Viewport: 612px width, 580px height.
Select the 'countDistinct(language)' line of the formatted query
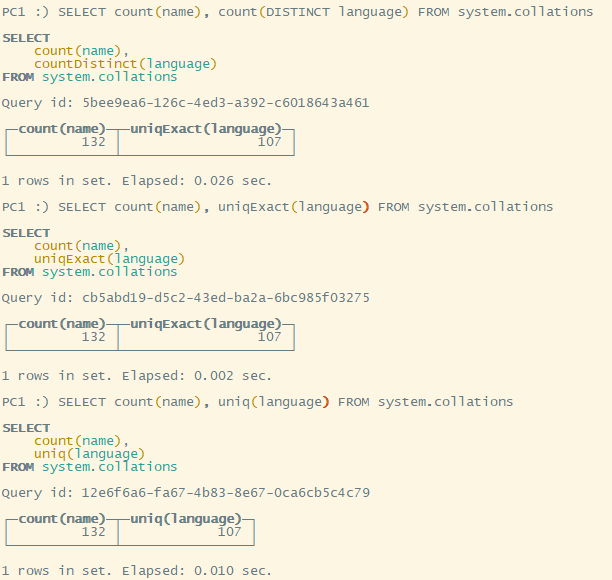[125, 64]
